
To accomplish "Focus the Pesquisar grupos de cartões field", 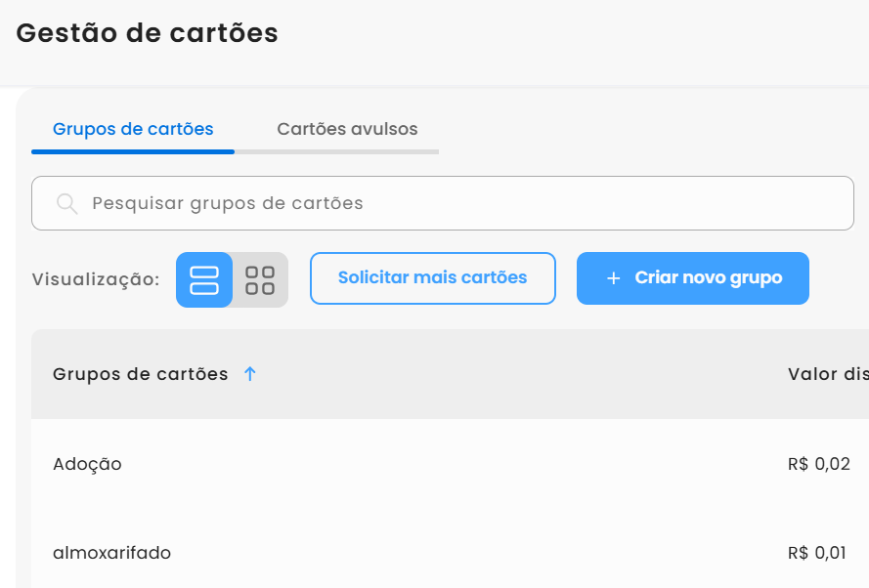I will [459, 203].
